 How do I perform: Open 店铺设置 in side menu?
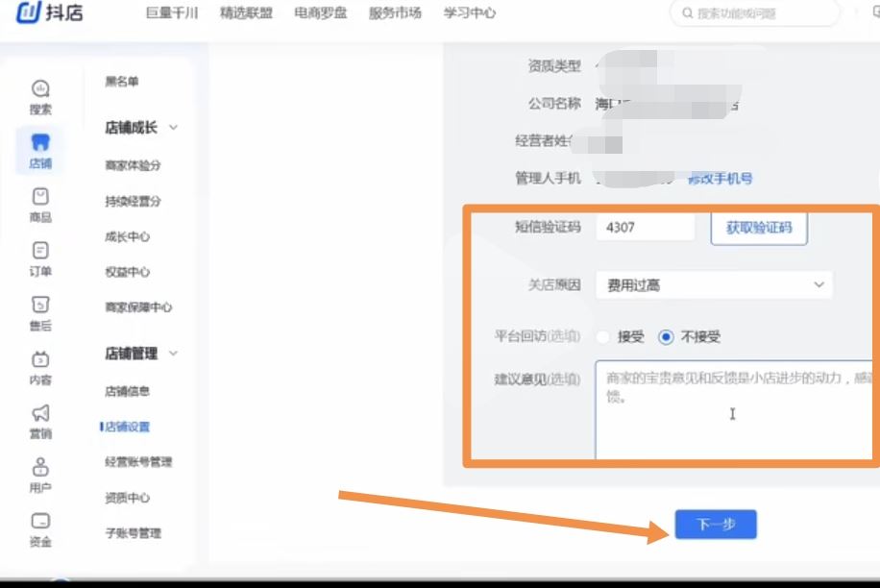(x=128, y=427)
